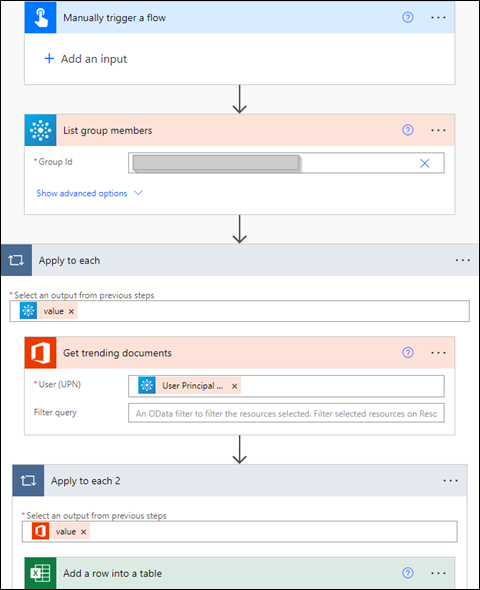
Task: Open ellipsis menu on Apply to each 2
Action: pyautogui.click(x=450, y=481)
